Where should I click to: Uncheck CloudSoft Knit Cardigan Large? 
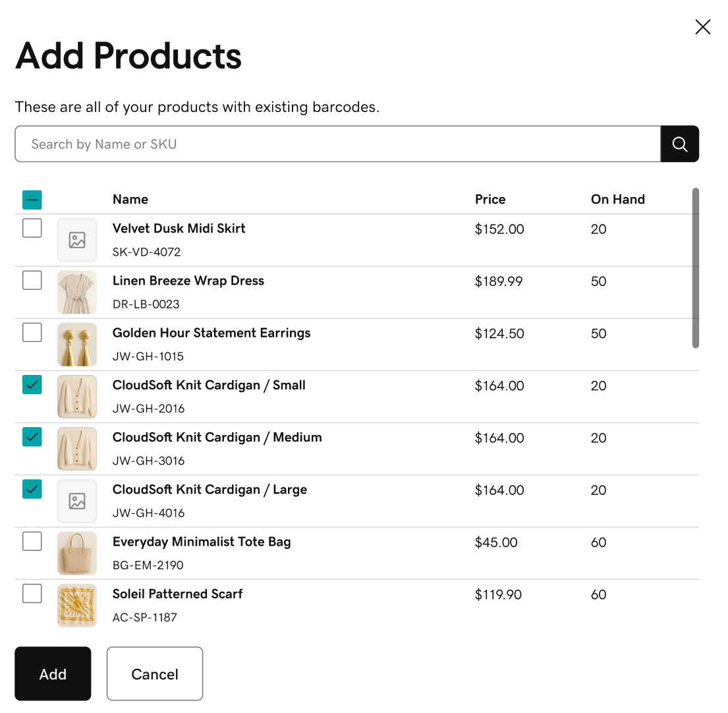tap(32, 489)
